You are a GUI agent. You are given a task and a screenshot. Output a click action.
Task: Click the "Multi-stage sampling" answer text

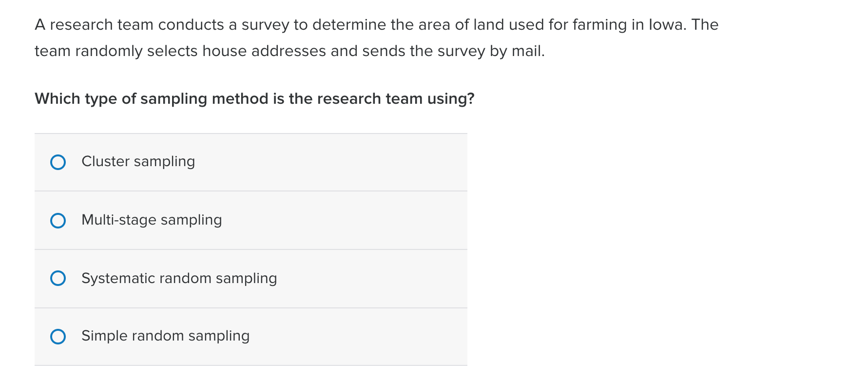coord(152,220)
